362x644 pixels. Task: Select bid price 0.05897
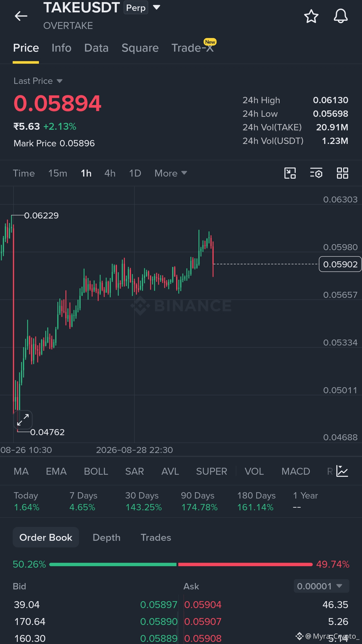(159, 604)
